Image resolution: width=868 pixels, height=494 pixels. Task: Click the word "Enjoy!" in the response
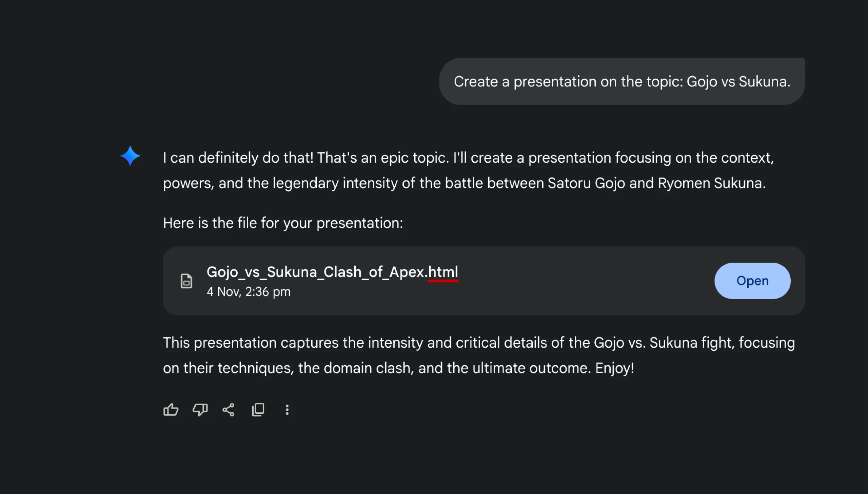pos(614,368)
